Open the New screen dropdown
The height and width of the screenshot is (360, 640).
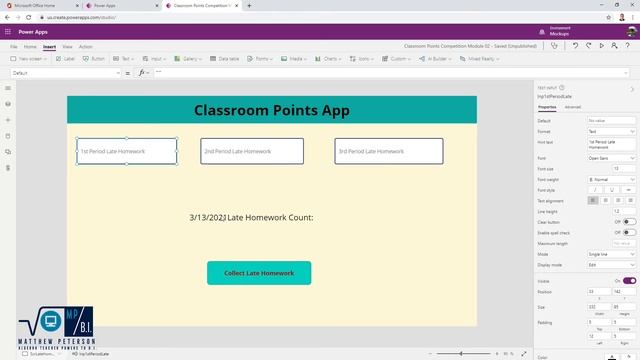(x=28, y=59)
